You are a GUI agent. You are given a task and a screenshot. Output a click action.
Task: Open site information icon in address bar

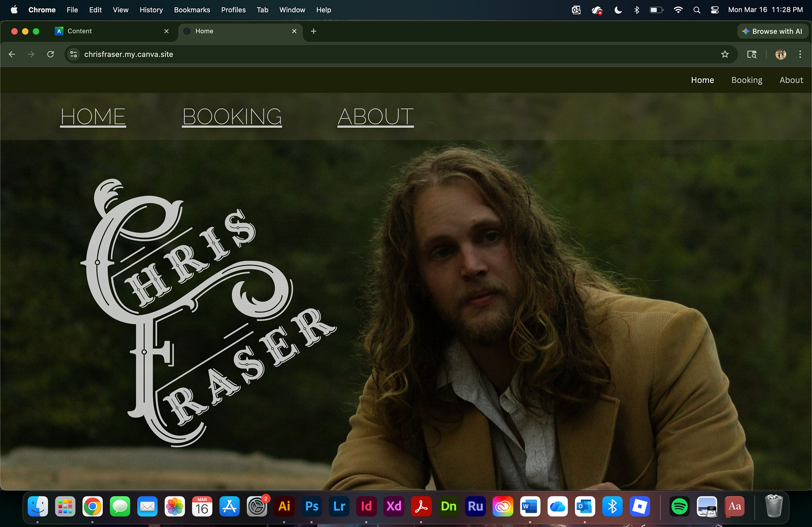(x=74, y=54)
